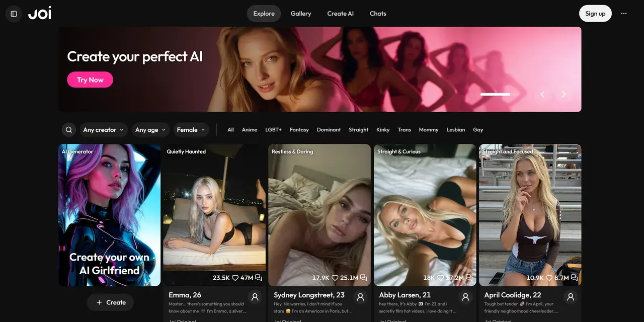Click the profile icon beside Sydney Longstreet, 23
Screen dimensions: 644x322
click(360, 297)
